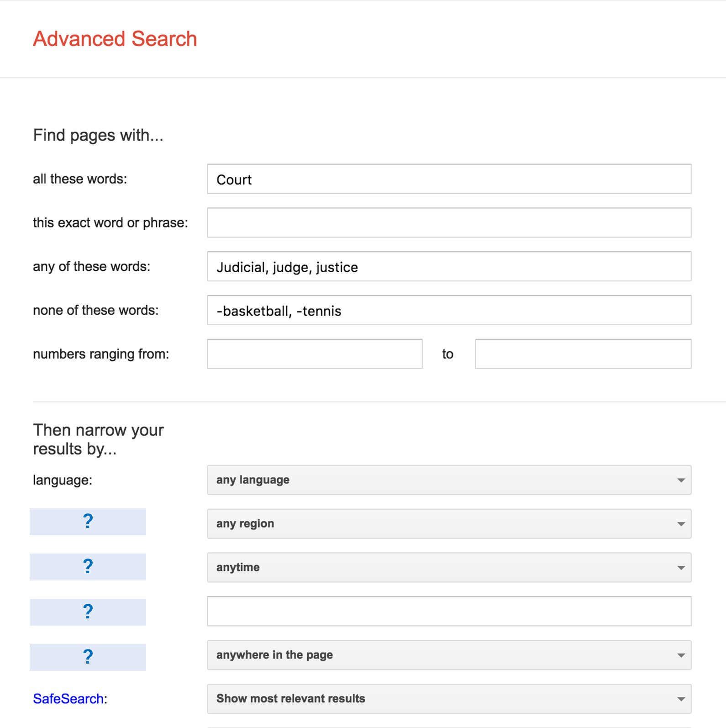This screenshot has width=726, height=728.
Task: Click the empty field below the anytime dropdown
Action: tap(449, 611)
